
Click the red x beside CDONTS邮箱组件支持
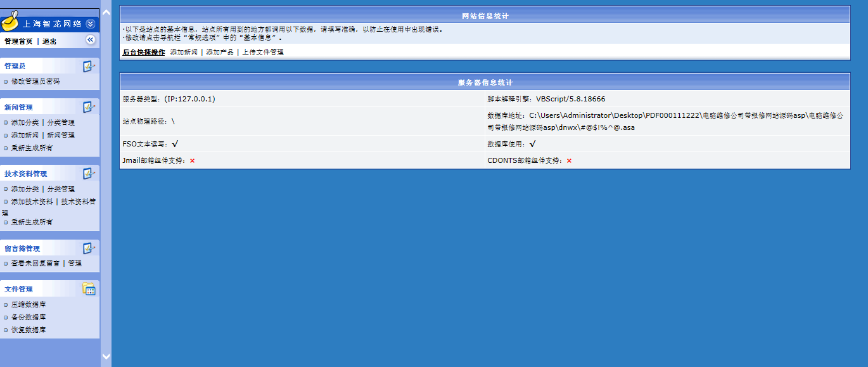point(569,161)
